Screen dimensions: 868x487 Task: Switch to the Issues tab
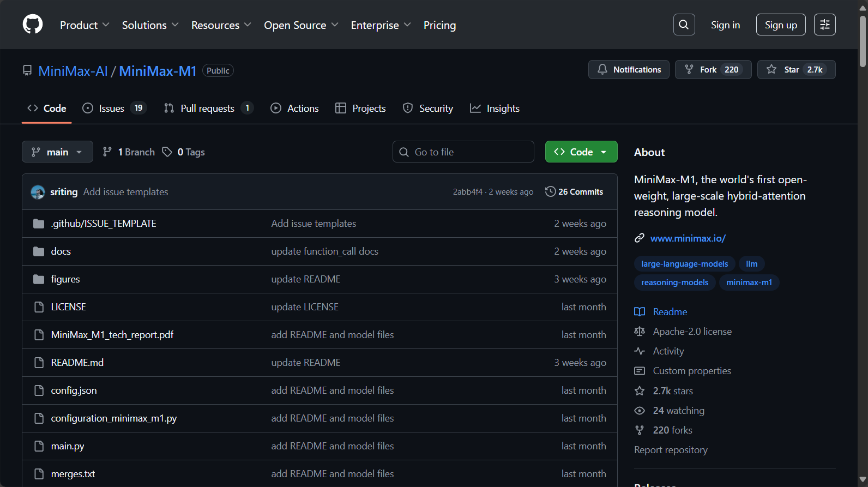[114, 109]
